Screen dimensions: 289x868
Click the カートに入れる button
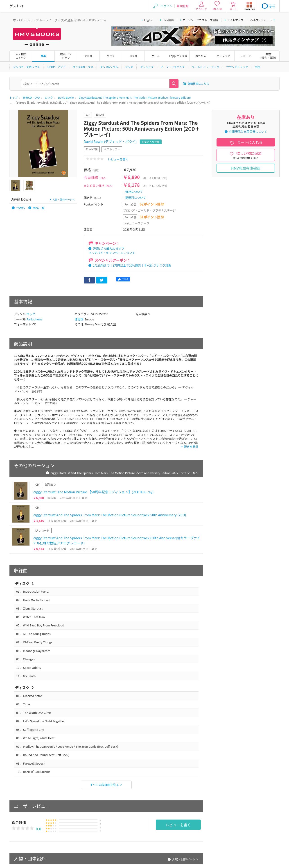click(246, 142)
